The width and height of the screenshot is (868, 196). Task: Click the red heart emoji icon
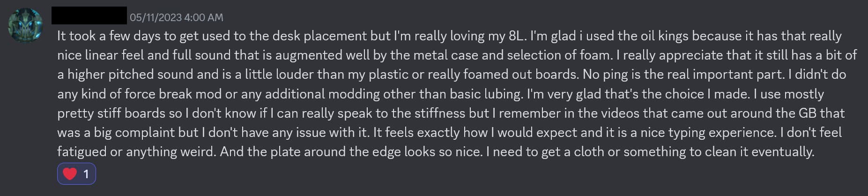pos(69,174)
